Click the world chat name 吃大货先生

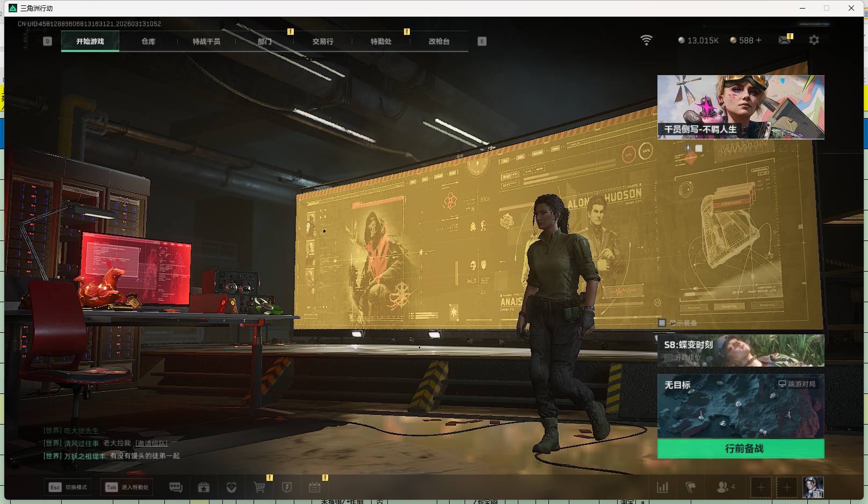click(x=82, y=430)
